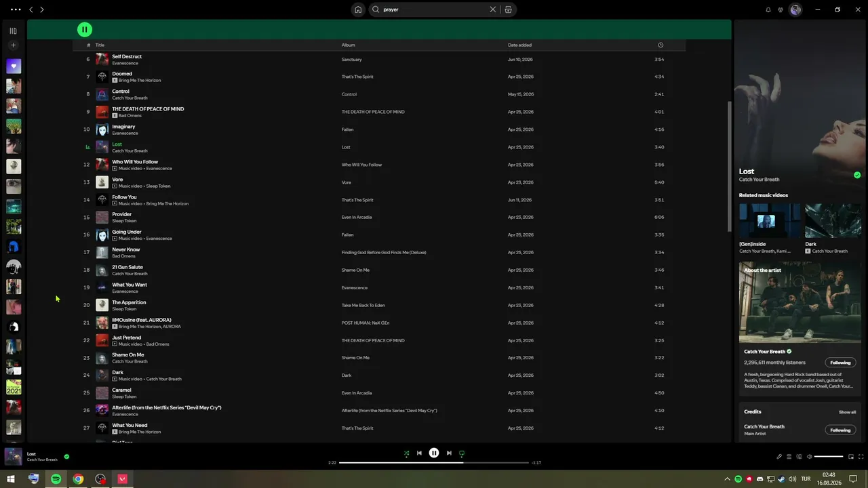
Task: Open the Browse icon in the search bar
Action: point(509,9)
